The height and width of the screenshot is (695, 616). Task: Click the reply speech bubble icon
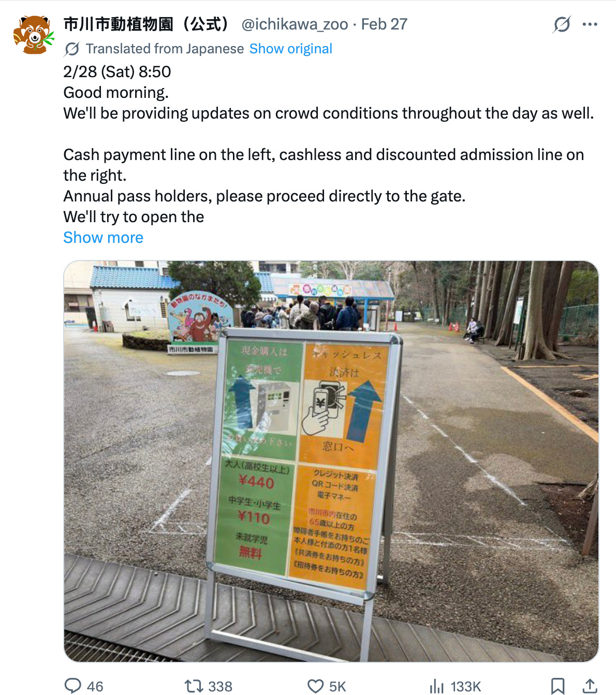pyautogui.click(x=73, y=686)
